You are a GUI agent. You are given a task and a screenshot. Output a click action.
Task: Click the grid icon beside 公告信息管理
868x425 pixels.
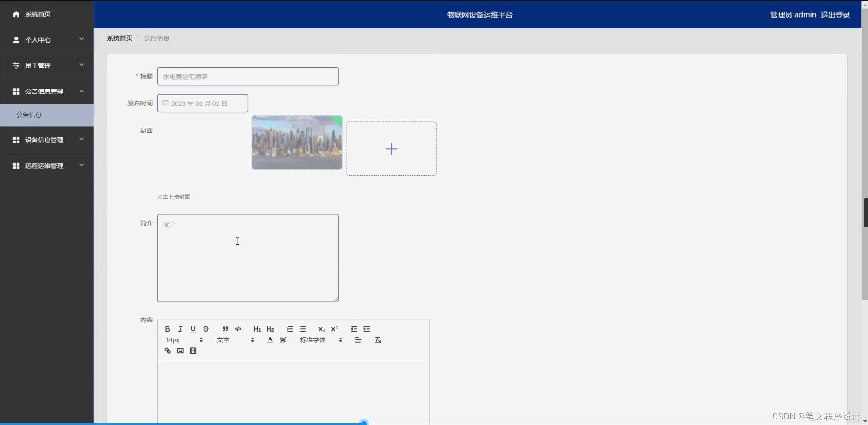tap(16, 92)
